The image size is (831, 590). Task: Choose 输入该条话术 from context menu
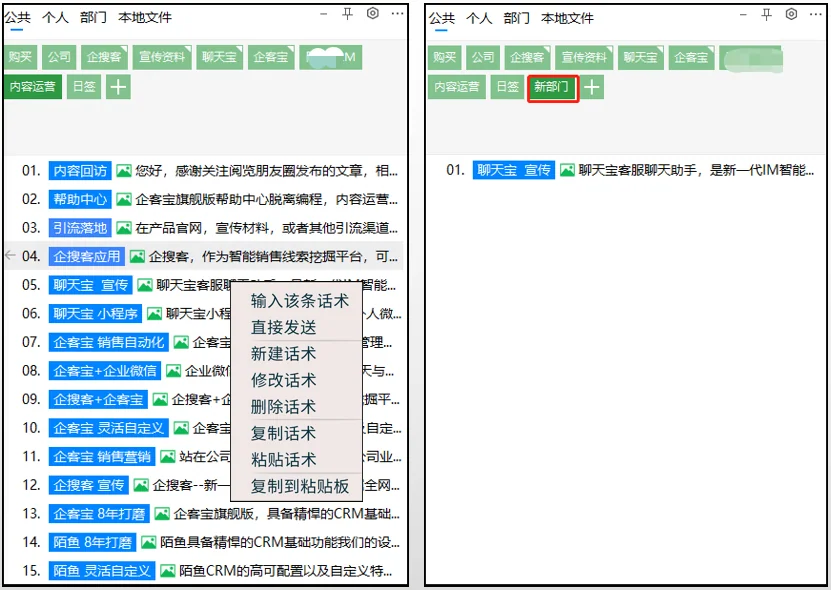[x=299, y=301]
